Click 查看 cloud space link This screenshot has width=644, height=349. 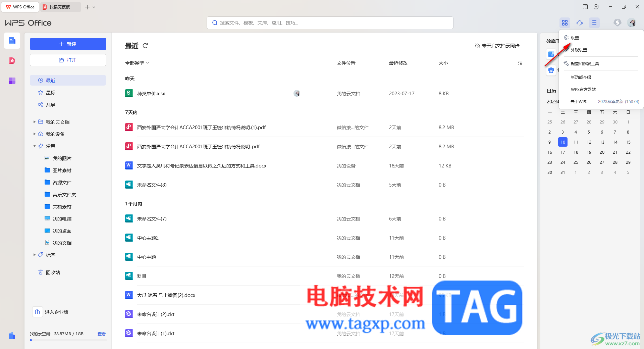(x=102, y=334)
